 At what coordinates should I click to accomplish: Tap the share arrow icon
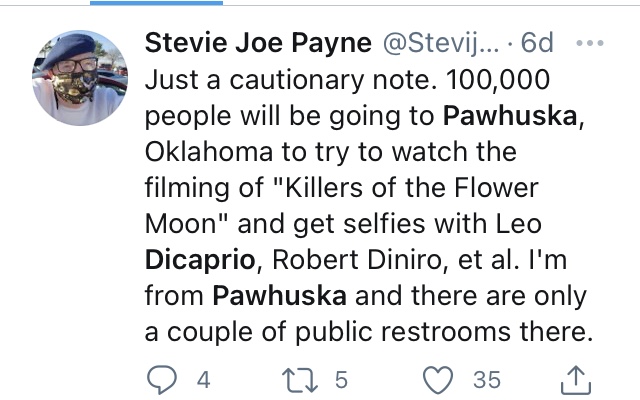tap(576, 380)
